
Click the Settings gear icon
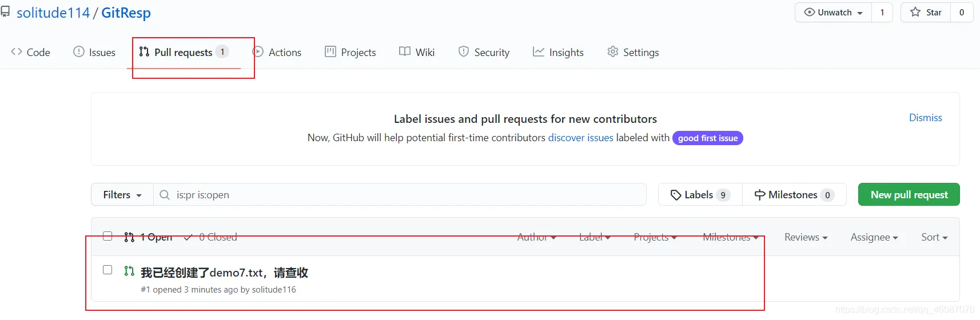[x=613, y=52]
